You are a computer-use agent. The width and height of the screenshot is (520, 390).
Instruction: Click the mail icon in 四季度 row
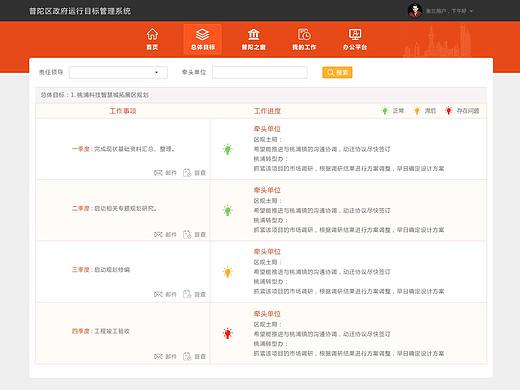pos(158,356)
